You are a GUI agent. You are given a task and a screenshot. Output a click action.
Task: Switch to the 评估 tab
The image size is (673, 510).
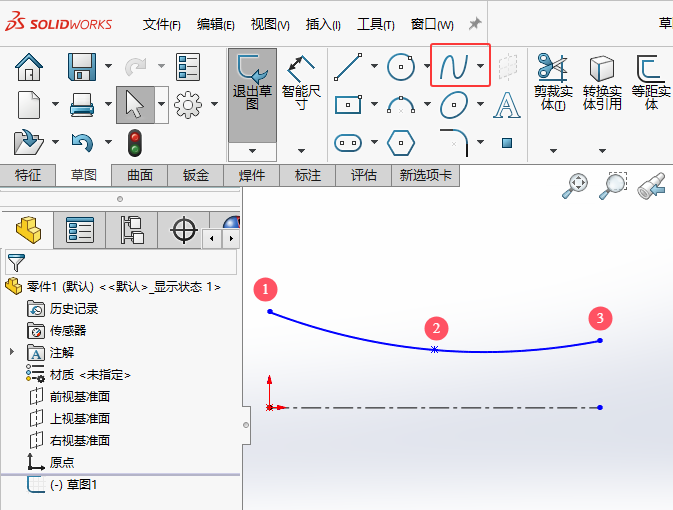point(364,175)
